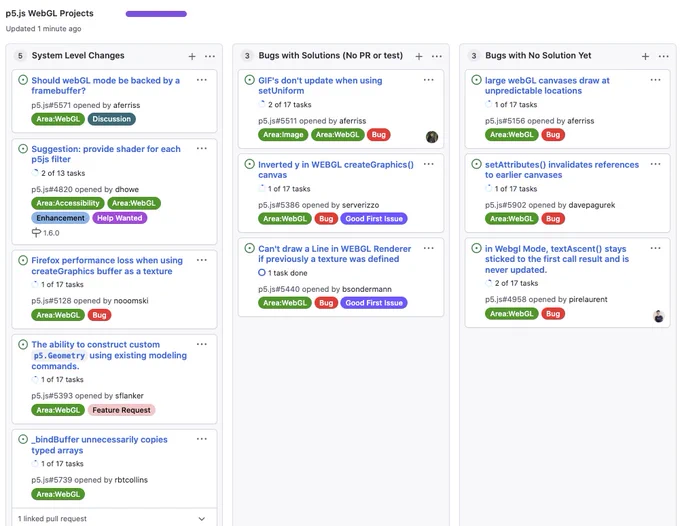Click '2 of 13 tasks' progress on shader card

pyautogui.click(x=59, y=173)
